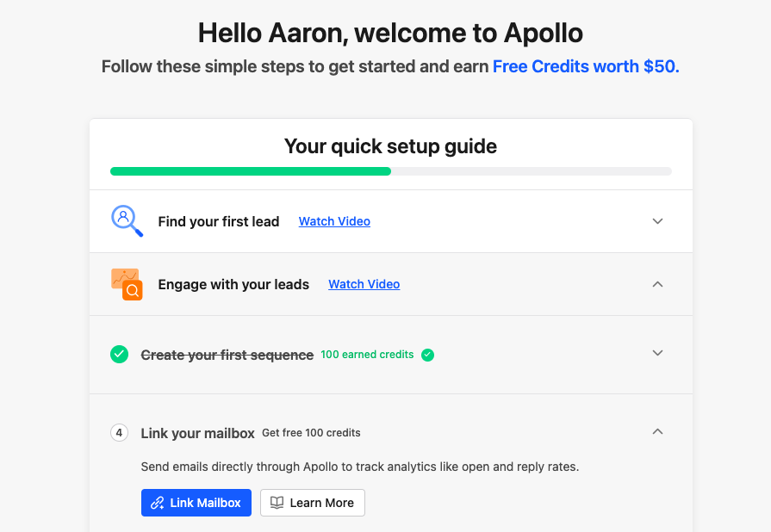Collapse the Engage with your leads section
This screenshot has height=532, width=771.
pos(657,284)
